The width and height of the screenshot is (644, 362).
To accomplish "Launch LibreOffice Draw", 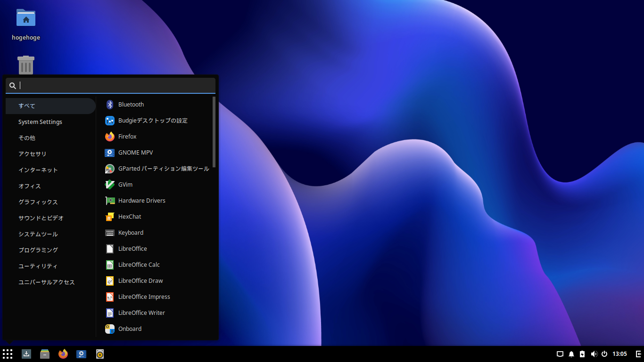I will [x=155, y=281].
